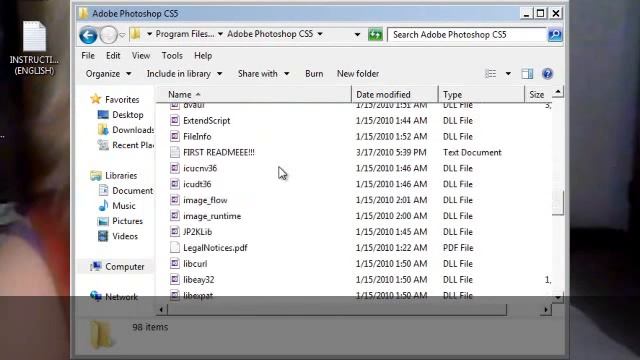The height and width of the screenshot is (360, 640).
Task: Click the horizontal scroll right arrow
Action: click(x=546, y=310)
